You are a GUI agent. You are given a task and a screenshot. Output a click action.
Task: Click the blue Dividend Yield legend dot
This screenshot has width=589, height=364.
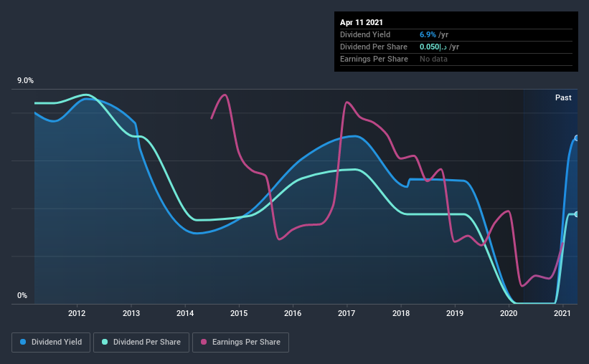(x=23, y=342)
